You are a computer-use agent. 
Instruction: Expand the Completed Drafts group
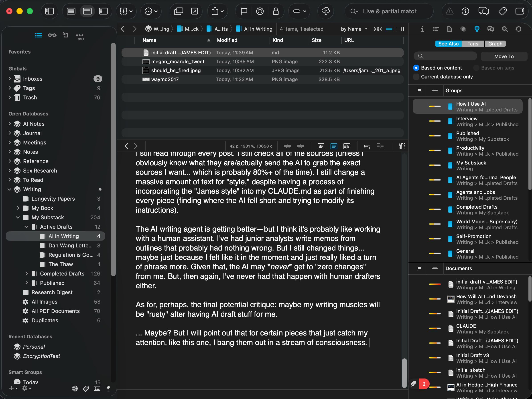26,274
